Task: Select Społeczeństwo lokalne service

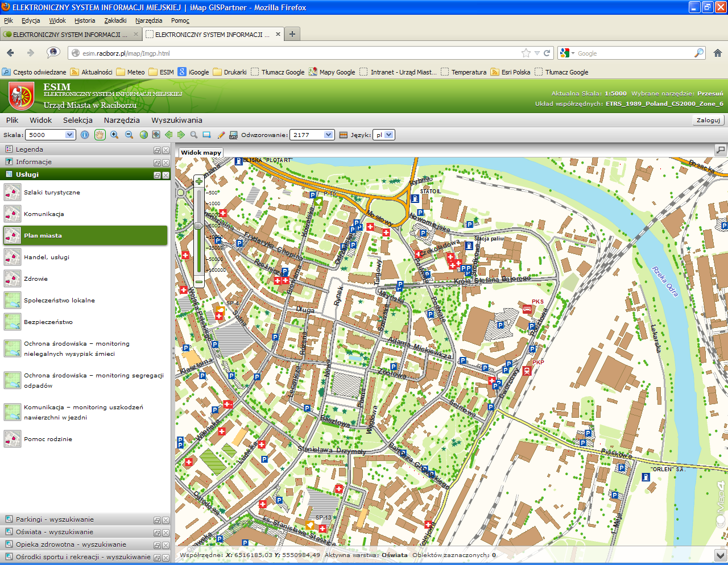Action: (85, 300)
